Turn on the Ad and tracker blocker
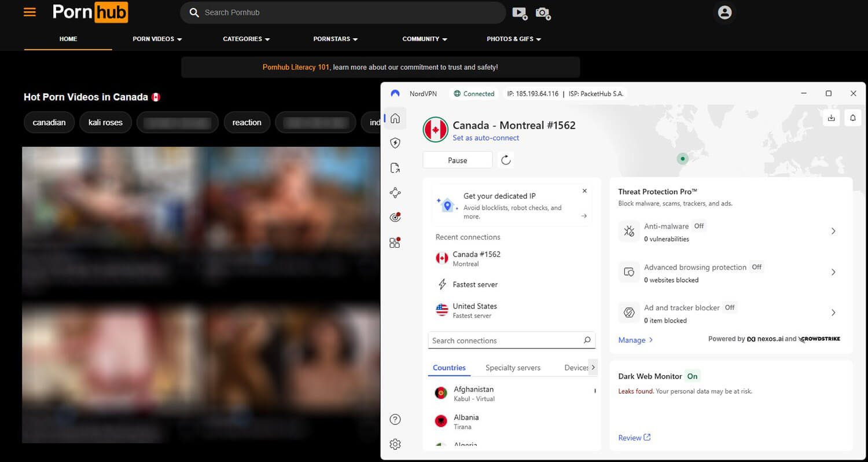This screenshot has height=462, width=868. point(833,312)
